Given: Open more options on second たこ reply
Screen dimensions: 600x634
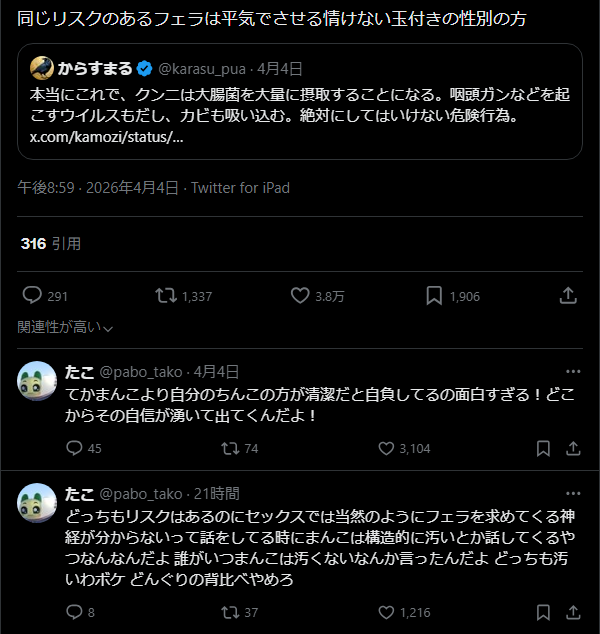Looking at the screenshot, I should (x=572, y=493).
